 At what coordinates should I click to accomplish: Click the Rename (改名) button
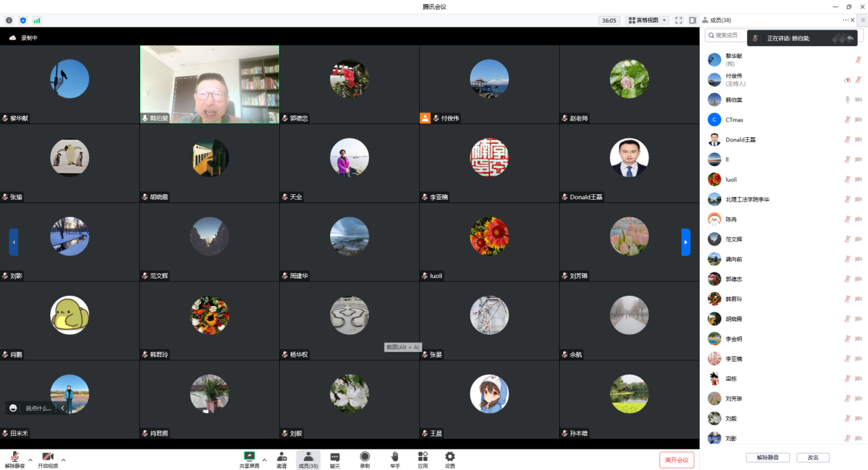click(813, 458)
